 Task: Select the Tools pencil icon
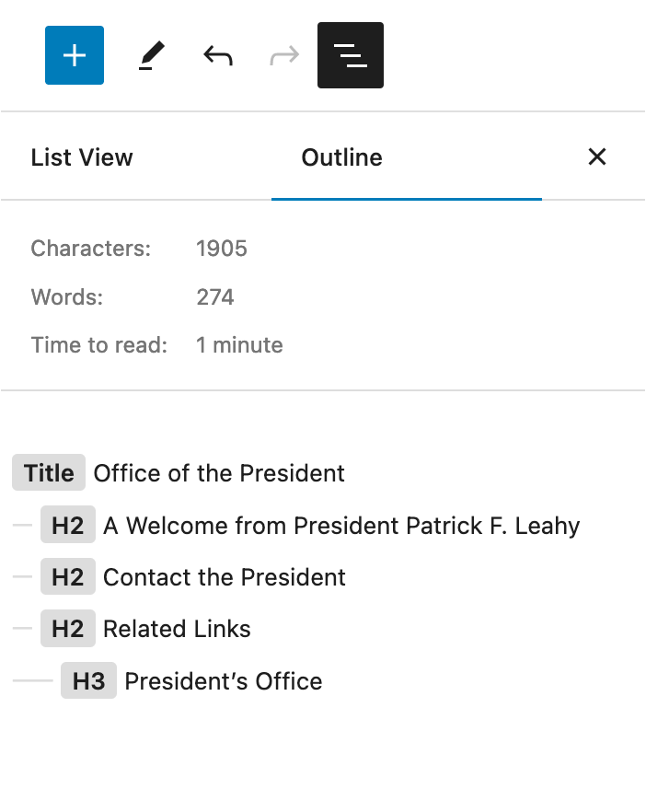coord(151,56)
